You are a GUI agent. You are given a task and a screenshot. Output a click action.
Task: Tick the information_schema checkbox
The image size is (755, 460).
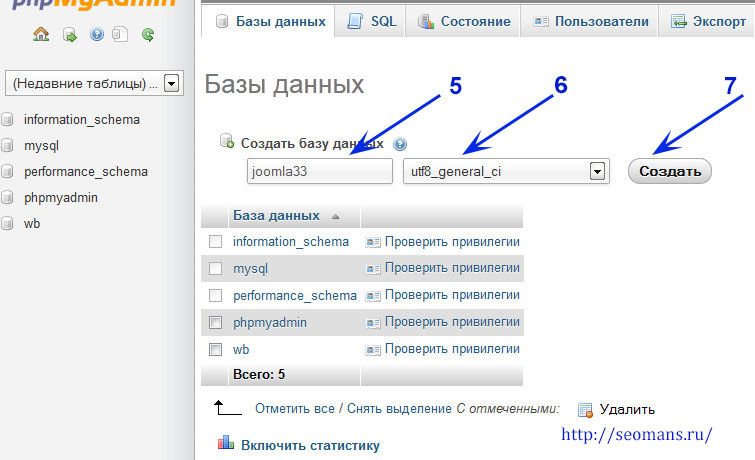click(215, 241)
